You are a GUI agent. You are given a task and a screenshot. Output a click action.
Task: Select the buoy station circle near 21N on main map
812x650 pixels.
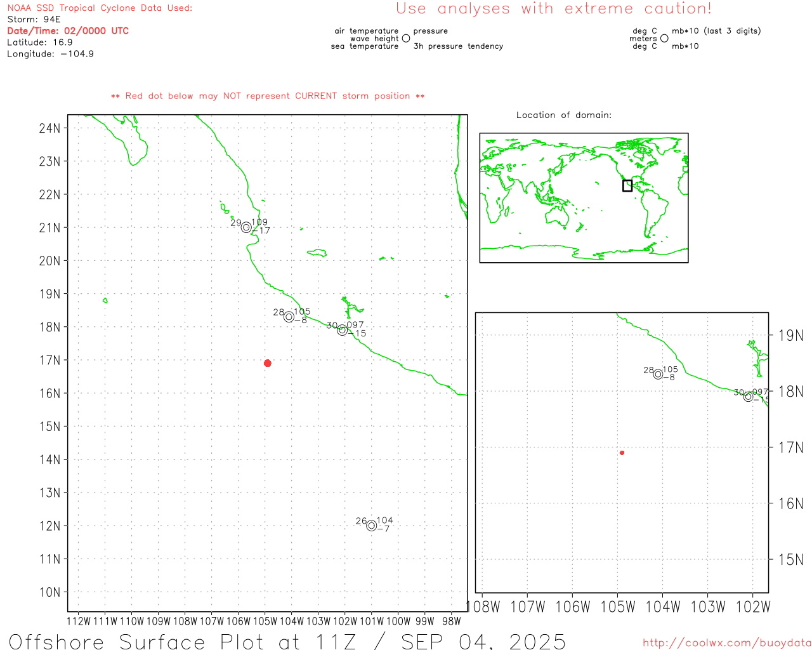click(247, 227)
